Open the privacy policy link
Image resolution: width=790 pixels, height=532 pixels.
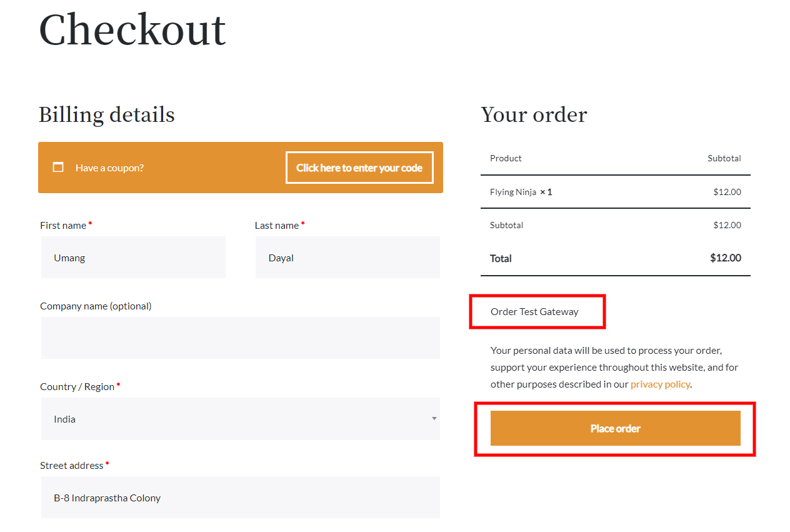(660, 384)
